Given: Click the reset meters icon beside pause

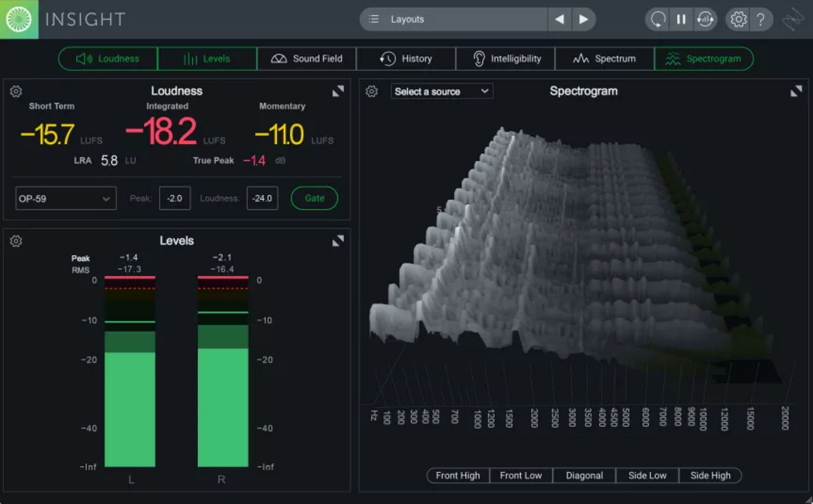Looking at the screenshot, I should tap(705, 19).
